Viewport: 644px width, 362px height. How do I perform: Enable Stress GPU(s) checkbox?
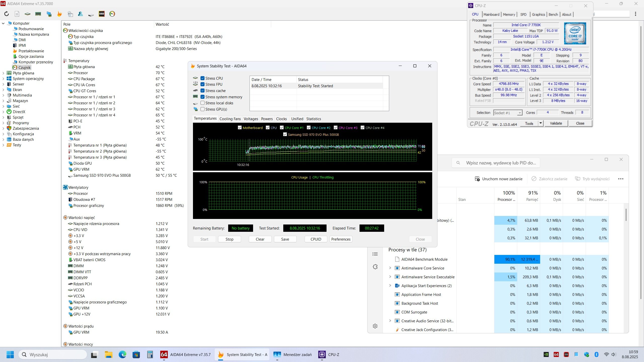203,109
